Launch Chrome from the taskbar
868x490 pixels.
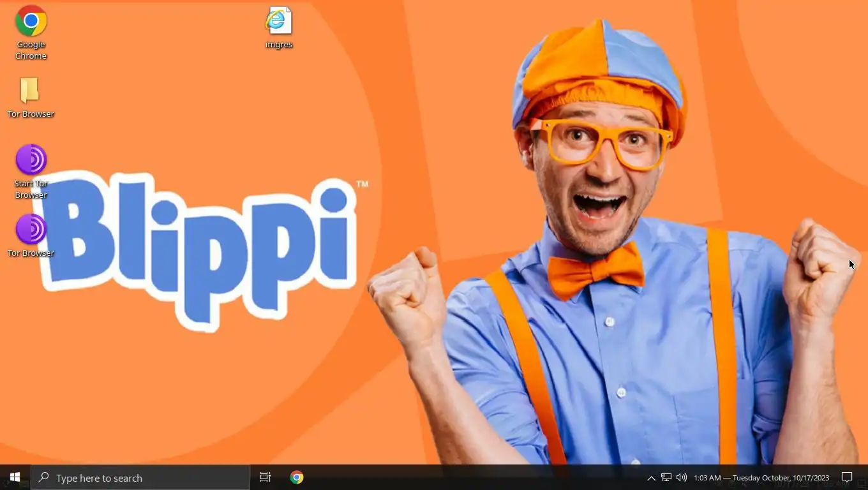pyautogui.click(x=297, y=477)
